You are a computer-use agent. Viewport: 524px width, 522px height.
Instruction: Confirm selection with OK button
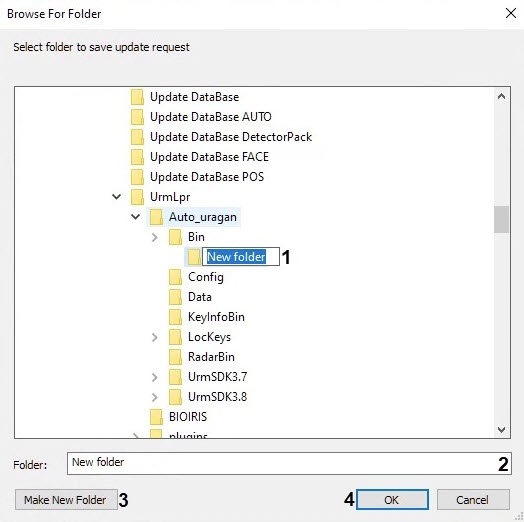pos(392,500)
